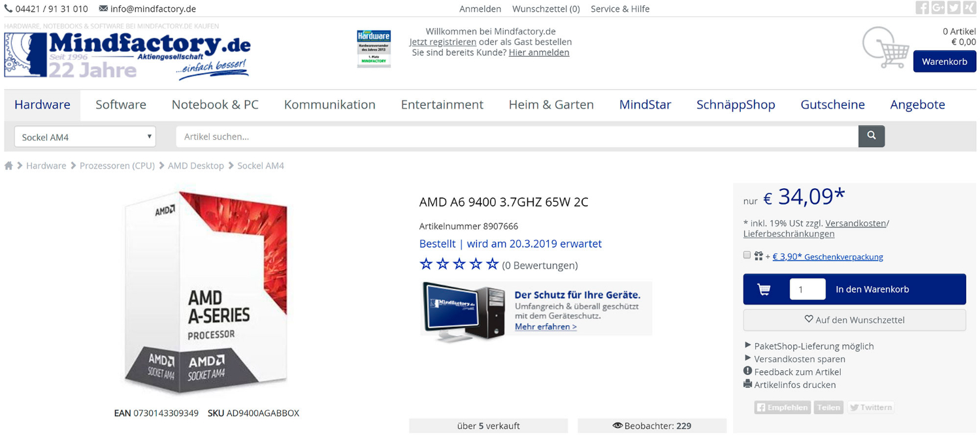Click the Mindfactory.de logo

tap(127, 56)
